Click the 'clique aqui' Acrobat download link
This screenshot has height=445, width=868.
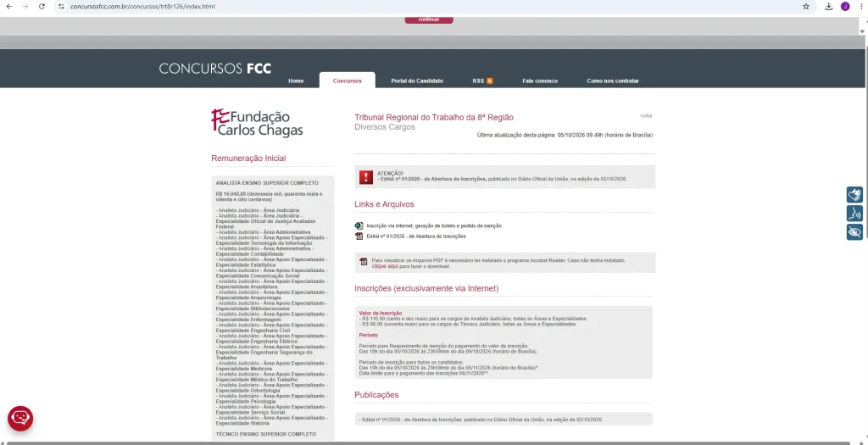tap(385, 266)
